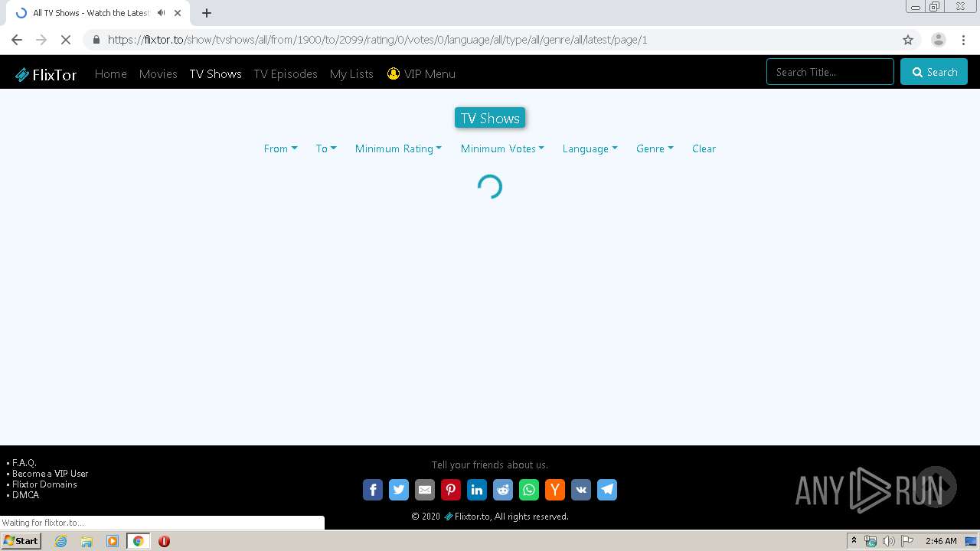Click the teal Search button

click(934, 72)
